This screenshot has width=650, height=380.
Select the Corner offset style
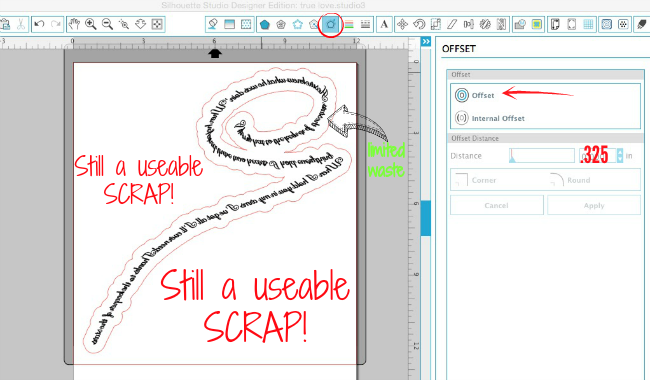(475, 180)
